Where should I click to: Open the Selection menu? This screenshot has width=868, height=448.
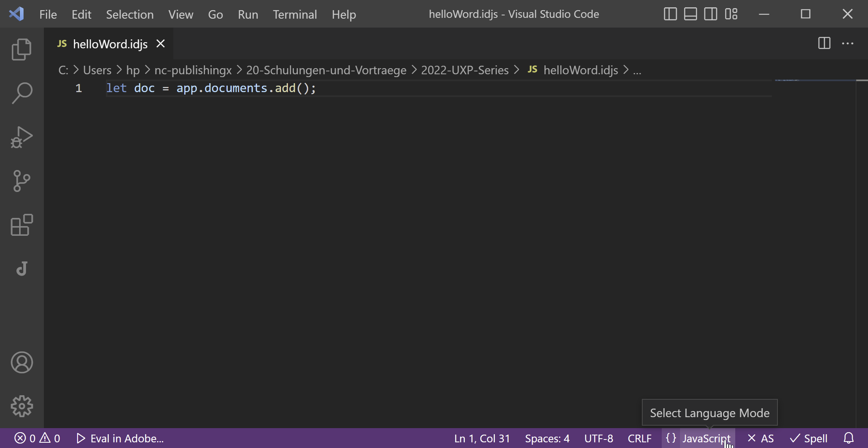(130, 14)
